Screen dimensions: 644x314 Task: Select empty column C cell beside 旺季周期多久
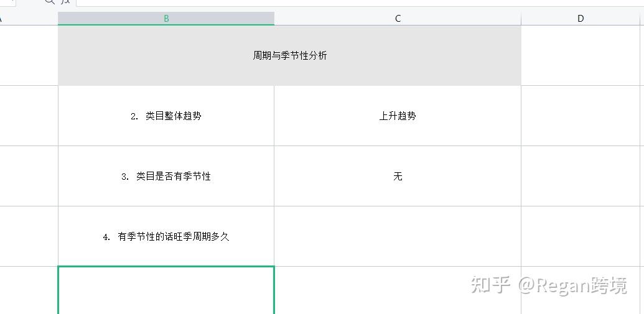[398, 237]
